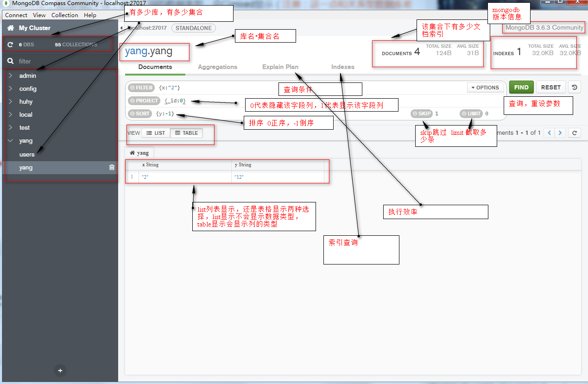Open the View menu
Screen dimensions: 588x384
coord(39,15)
